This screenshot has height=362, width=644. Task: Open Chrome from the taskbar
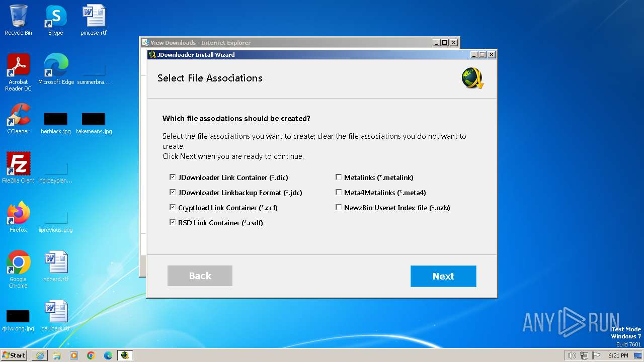91,355
